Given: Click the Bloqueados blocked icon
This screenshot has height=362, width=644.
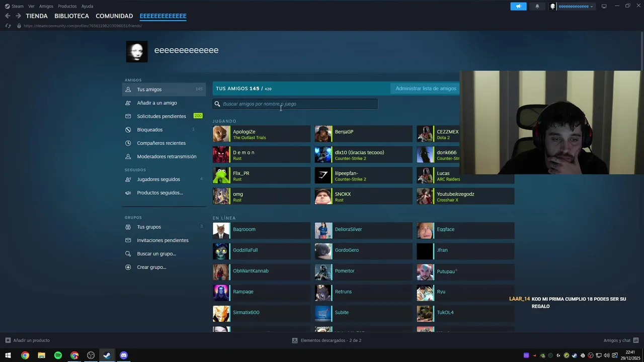Looking at the screenshot, I should (x=128, y=130).
